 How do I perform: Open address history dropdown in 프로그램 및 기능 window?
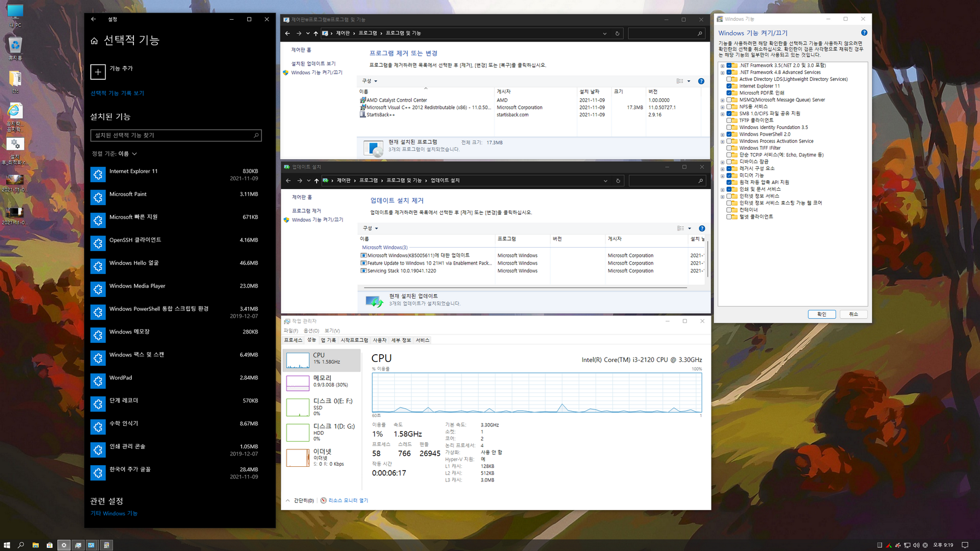(604, 33)
